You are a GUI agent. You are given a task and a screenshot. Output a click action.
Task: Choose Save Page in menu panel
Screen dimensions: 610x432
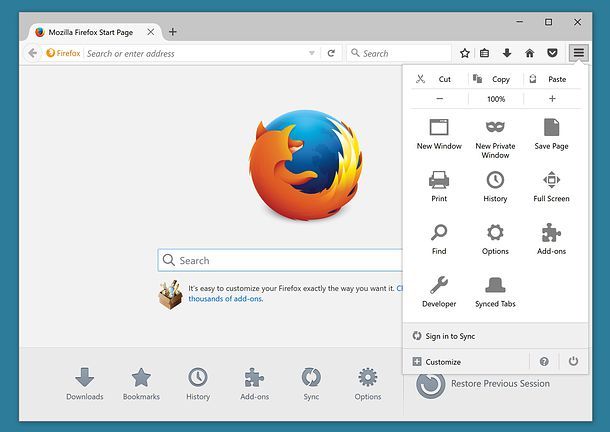pyautogui.click(x=551, y=135)
